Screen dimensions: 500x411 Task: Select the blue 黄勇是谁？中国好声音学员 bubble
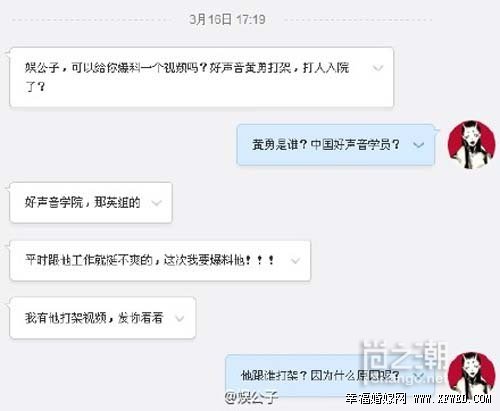(336, 145)
